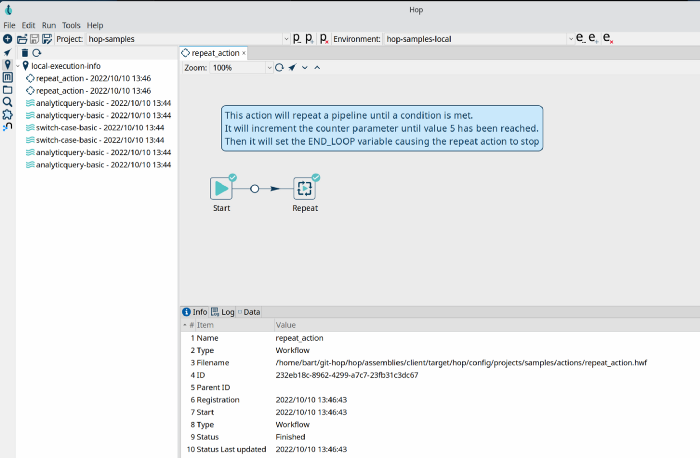This screenshot has height=458, width=700.
Task: Click the Repeat action on canvas
Action: tap(304, 188)
